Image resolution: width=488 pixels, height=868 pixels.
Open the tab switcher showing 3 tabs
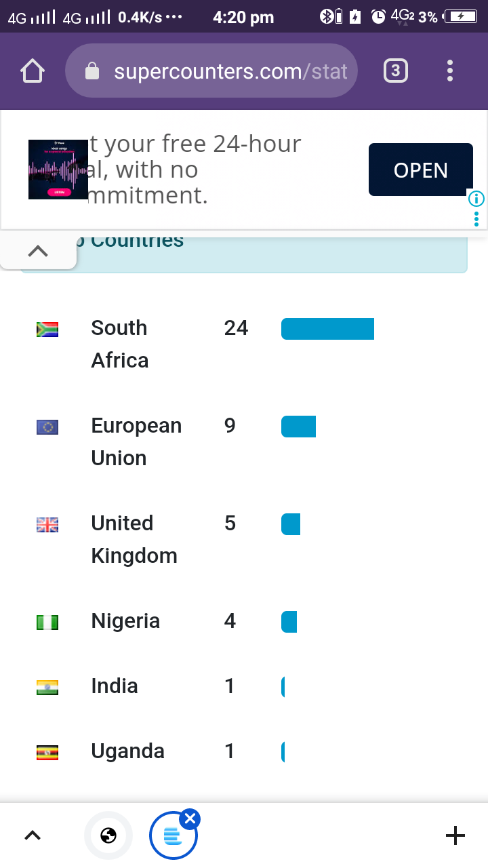click(x=396, y=71)
